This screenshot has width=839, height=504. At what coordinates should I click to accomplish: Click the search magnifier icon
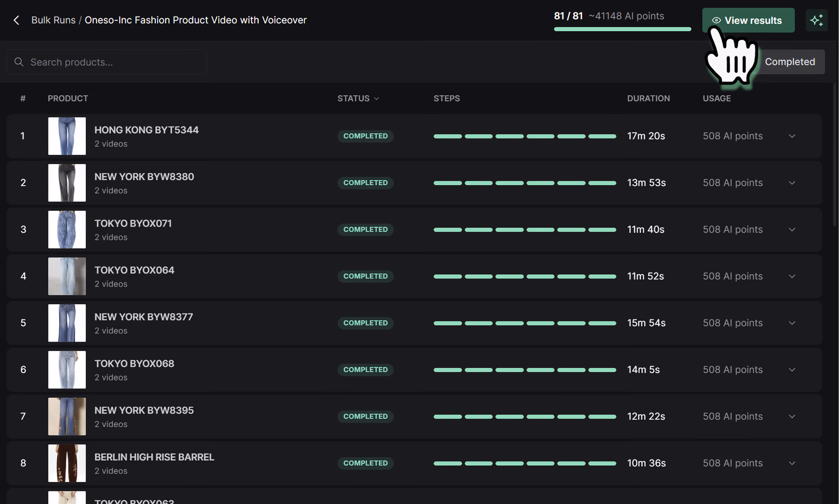pyautogui.click(x=19, y=62)
